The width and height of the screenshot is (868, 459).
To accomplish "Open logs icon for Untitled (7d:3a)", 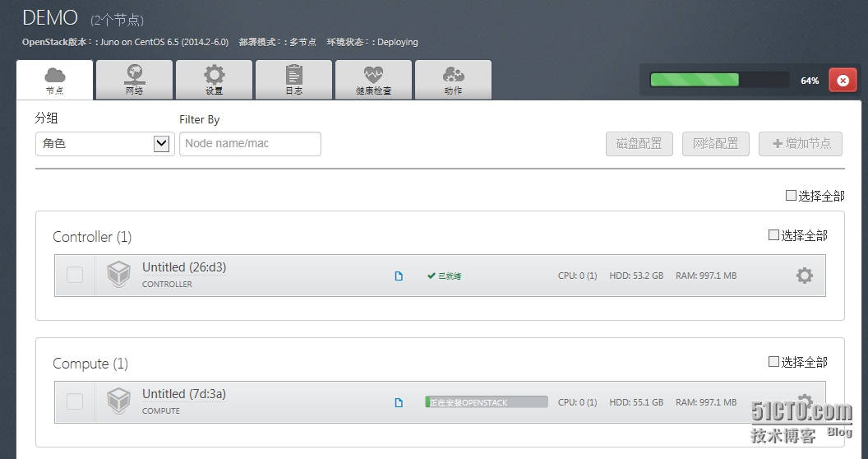I will (x=399, y=402).
